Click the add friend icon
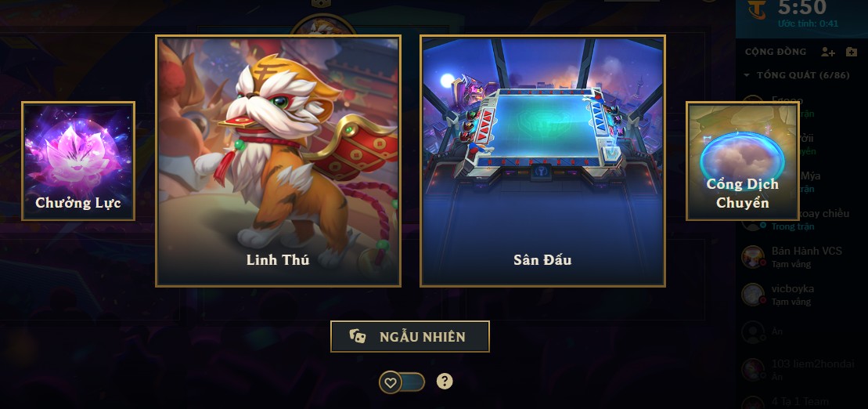This screenshot has width=868, height=409. (x=827, y=52)
